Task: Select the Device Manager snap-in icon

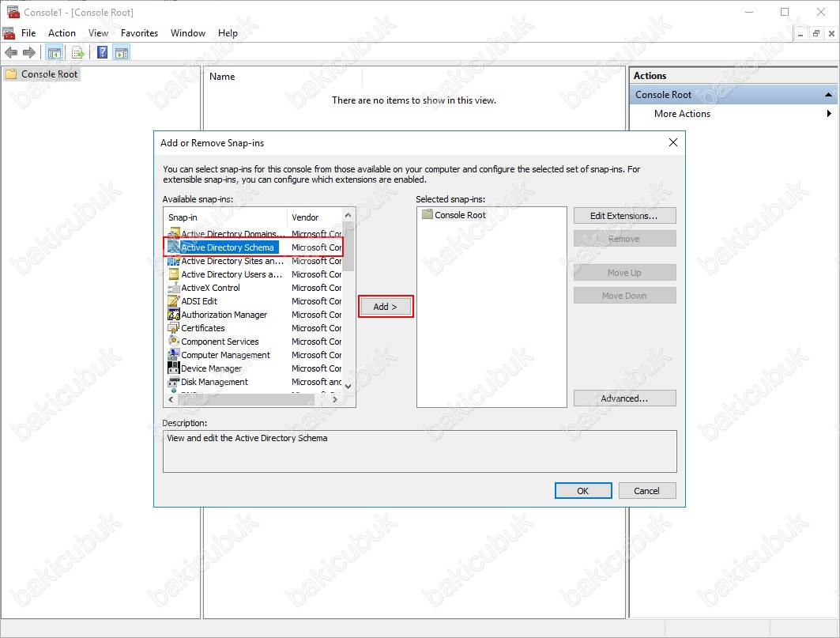Action: (174, 368)
